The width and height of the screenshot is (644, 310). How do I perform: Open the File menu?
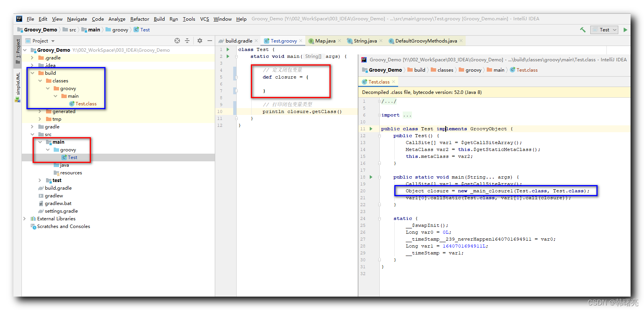pyautogui.click(x=30, y=19)
